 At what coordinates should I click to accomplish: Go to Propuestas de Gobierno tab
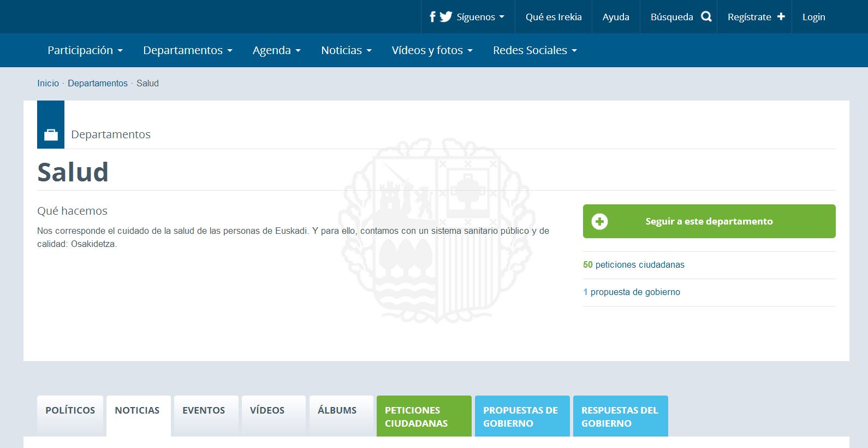tap(522, 416)
